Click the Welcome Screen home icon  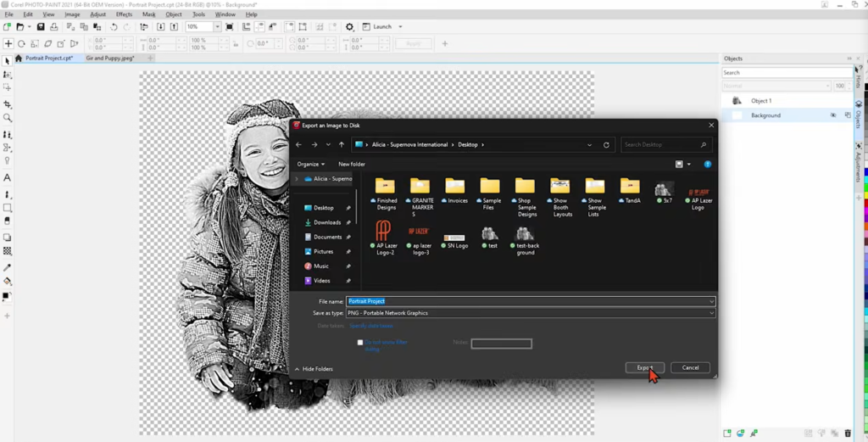(x=19, y=59)
